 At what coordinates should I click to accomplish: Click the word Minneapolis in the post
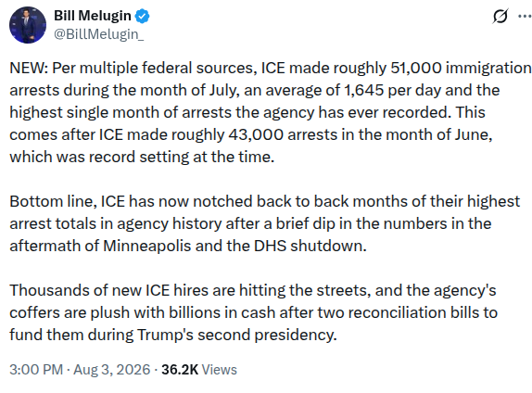click(147, 246)
